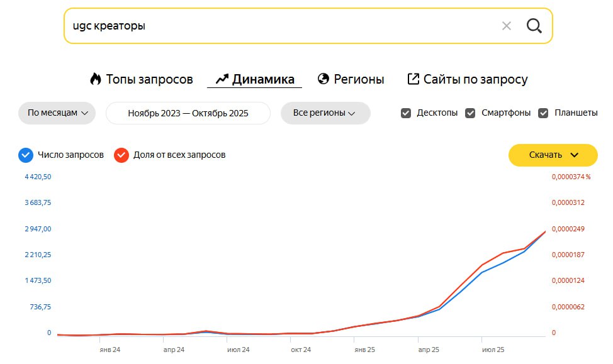The image size is (613, 364).
Task: Disable the Десктопы checkbox
Action: point(406,113)
